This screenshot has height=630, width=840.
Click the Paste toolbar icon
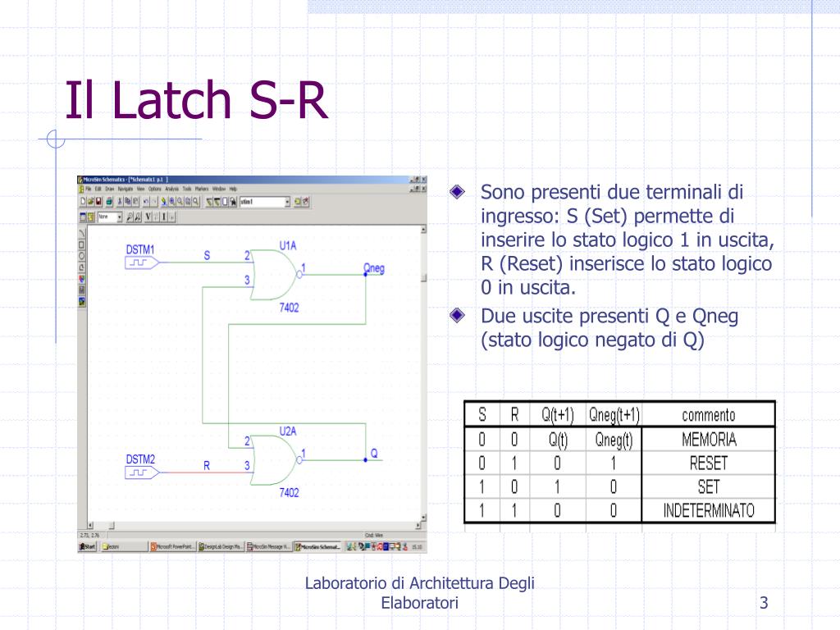(x=135, y=202)
